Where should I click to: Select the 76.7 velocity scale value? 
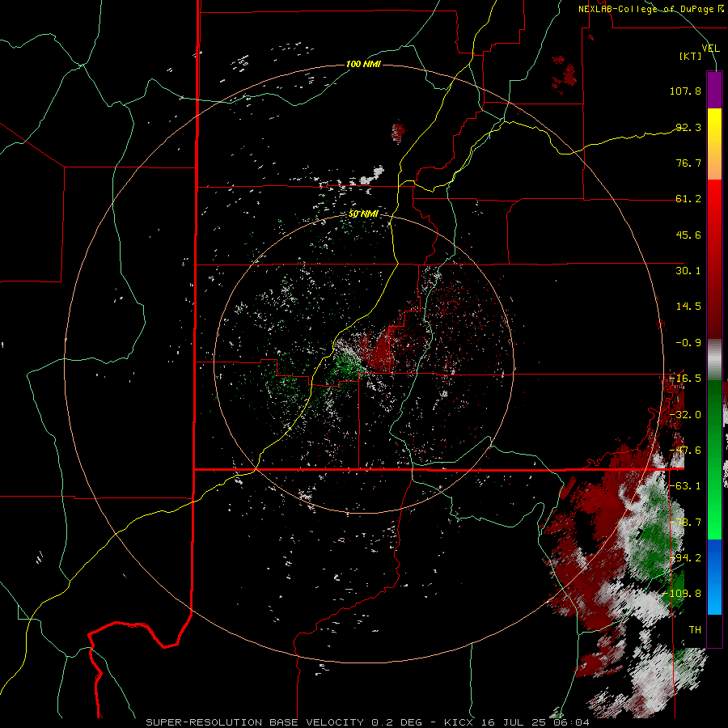[688, 163]
